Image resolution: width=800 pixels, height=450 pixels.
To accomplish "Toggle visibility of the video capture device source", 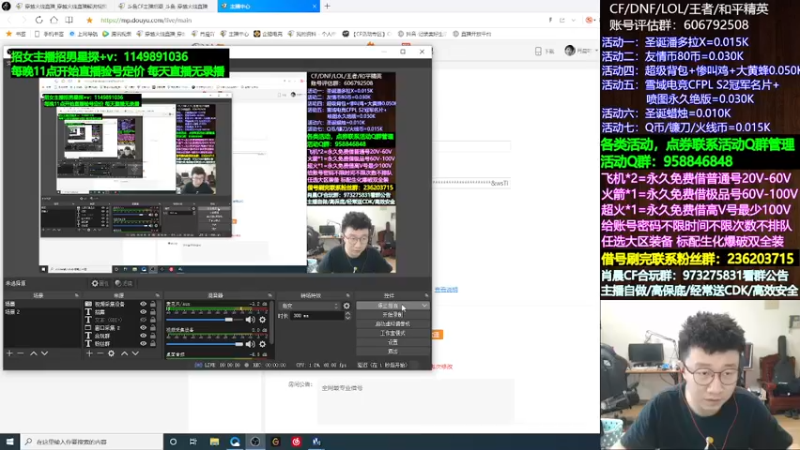I will click(143, 304).
